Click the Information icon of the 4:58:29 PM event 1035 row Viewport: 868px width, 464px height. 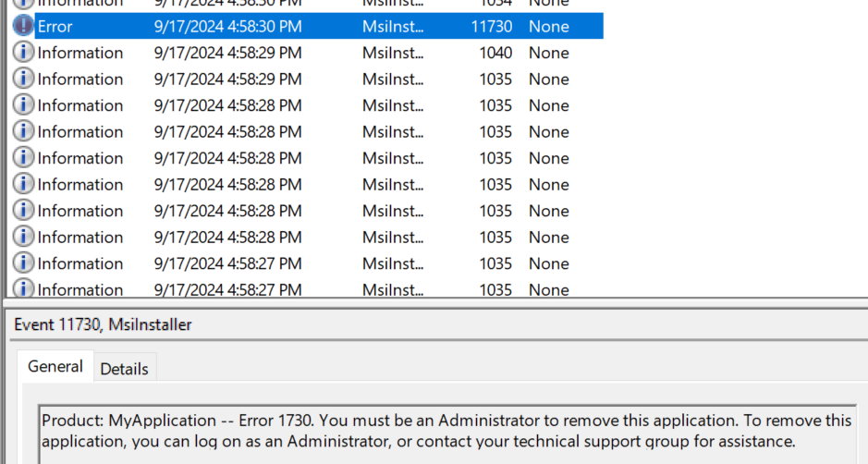coord(23,79)
